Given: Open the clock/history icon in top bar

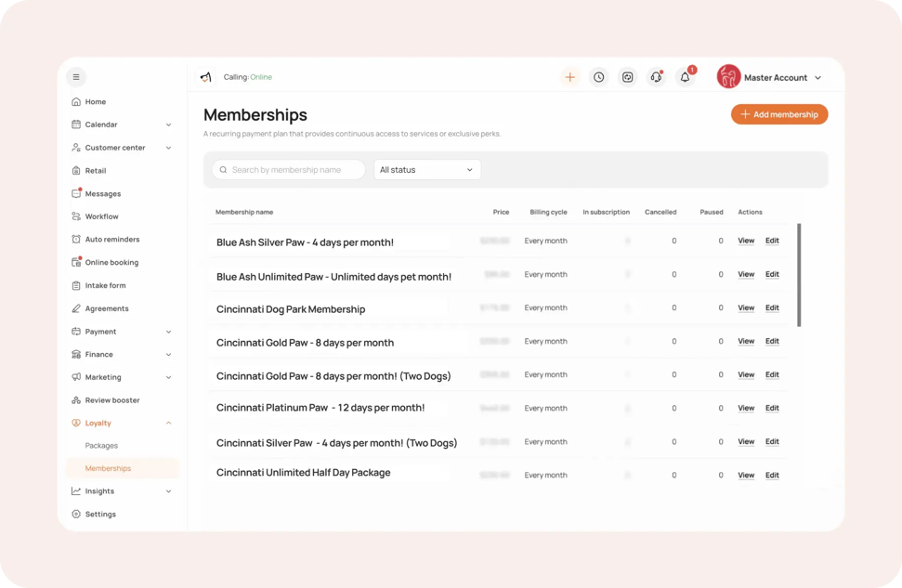Looking at the screenshot, I should pyautogui.click(x=598, y=77).
